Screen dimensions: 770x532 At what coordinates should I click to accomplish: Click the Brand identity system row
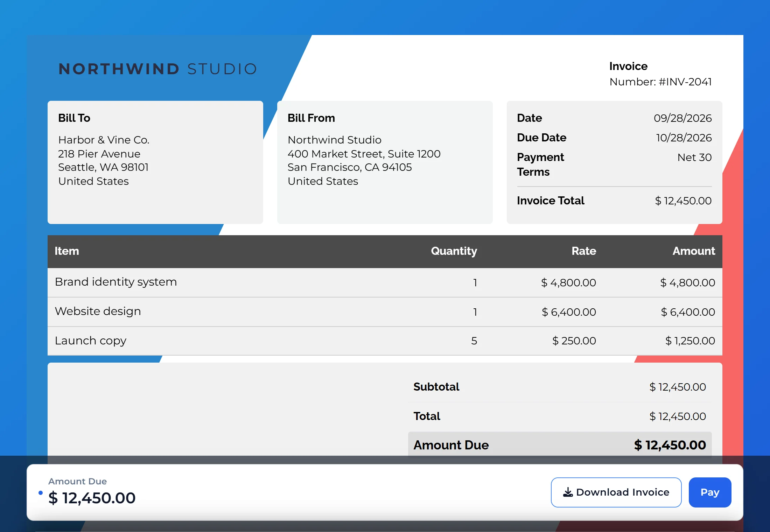click(385, 282)
